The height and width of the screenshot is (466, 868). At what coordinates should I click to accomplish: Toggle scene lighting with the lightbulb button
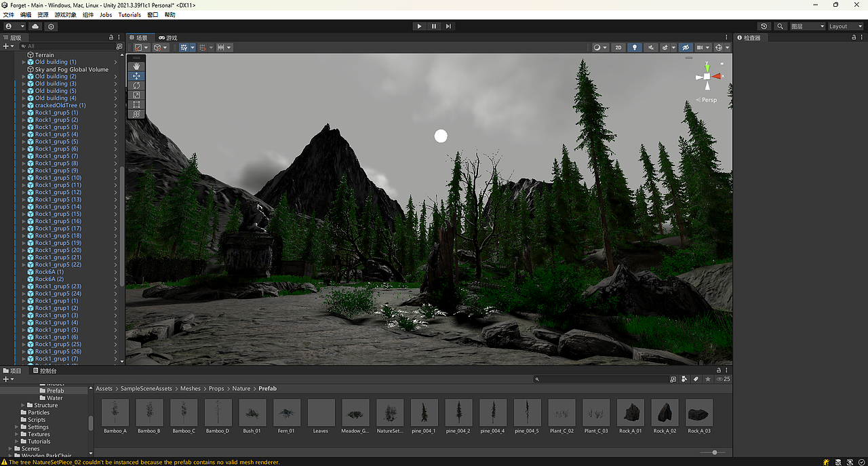click(x=635, y=47)
